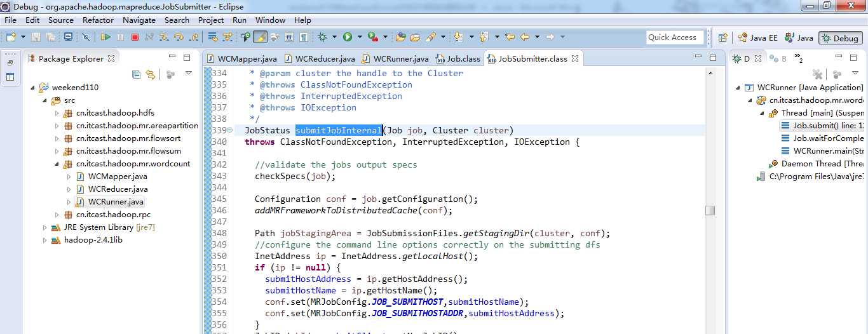The width and height of the screenshot is (868, 334).
Task: Switch to the Java perspective
Action: (x=799, y=37)
